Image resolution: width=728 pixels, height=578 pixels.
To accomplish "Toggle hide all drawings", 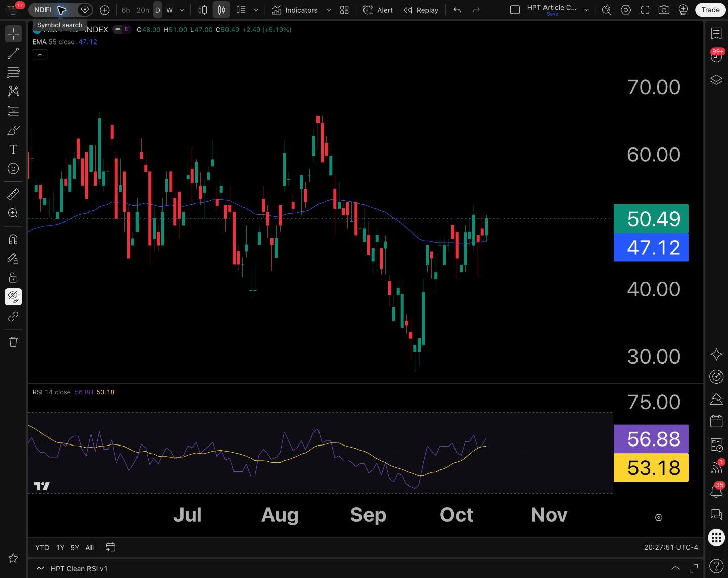I will pos(13,297).
